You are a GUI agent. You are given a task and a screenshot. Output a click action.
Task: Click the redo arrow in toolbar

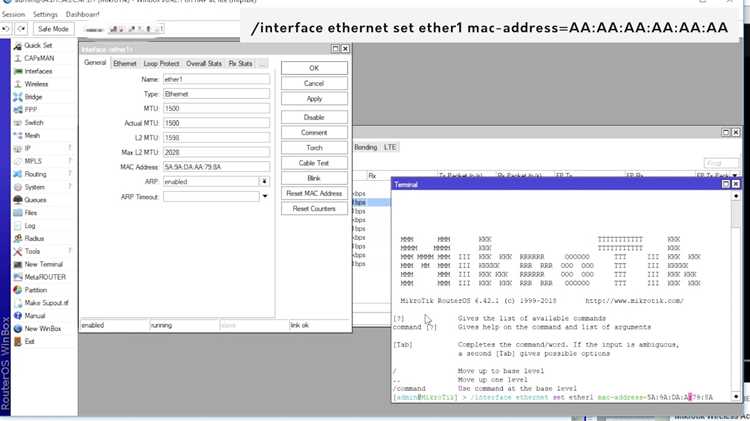tap(22, 29)
